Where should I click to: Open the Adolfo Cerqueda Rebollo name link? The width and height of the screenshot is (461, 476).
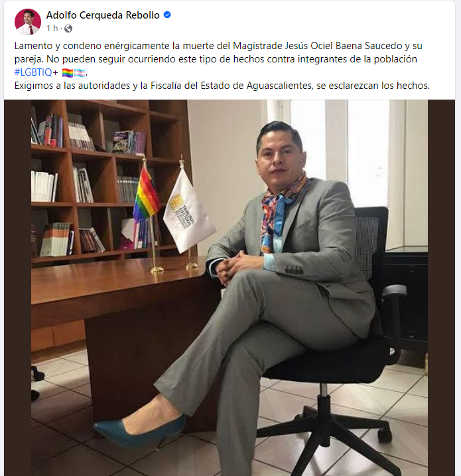point(103,15)
